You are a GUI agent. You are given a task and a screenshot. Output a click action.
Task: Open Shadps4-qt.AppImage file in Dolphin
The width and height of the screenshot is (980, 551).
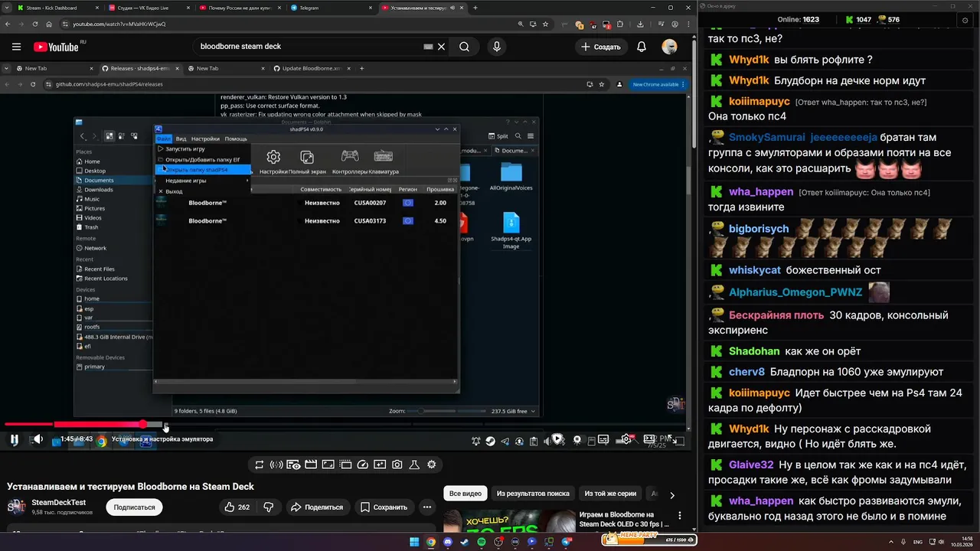[x=511, y=231]
